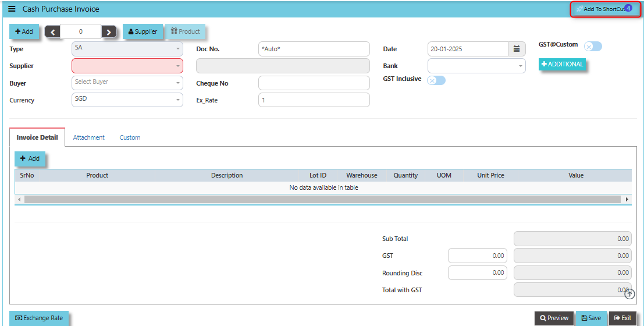Sort by the UOM column header
The image size is (644, 326).
coord(444,175)
